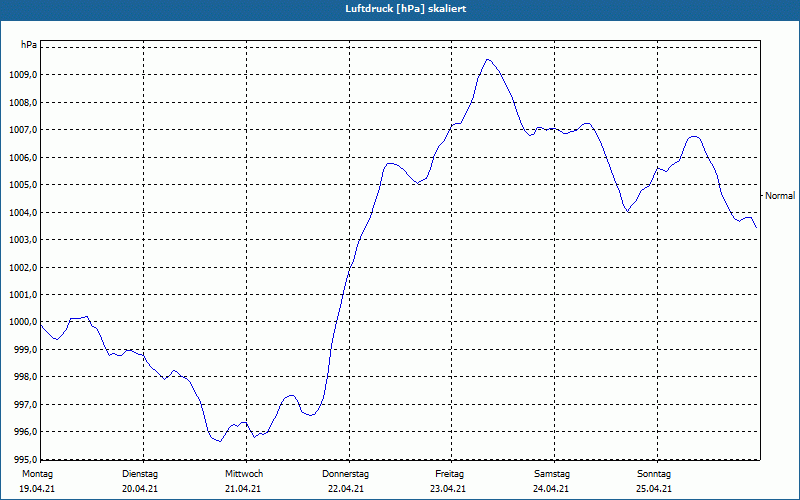Click the final end point of the curve
The height and width of the screenshot is (500, 800).
[x=756, y=228]
